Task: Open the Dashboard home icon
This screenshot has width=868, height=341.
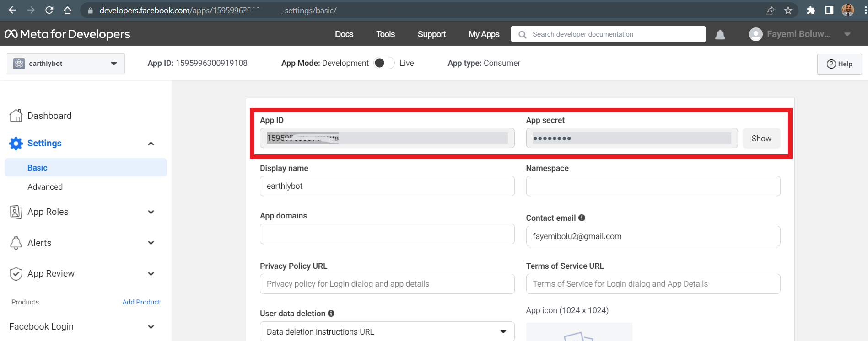Action: coord(16,116)
